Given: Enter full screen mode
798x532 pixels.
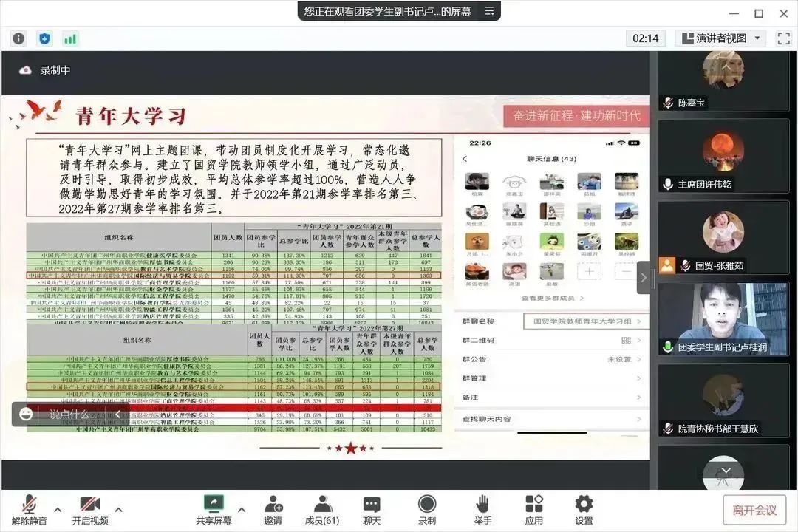Looking at the screenshot, I should pyautogui.click(x=783, y=38).
